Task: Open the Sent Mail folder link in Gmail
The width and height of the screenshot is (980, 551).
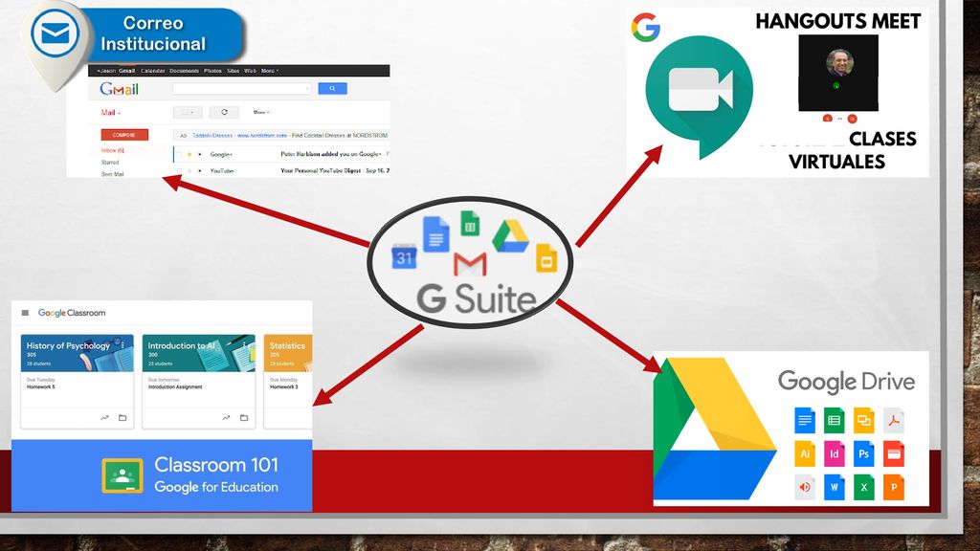Action: pyautogui.click(x=113, y=174)
